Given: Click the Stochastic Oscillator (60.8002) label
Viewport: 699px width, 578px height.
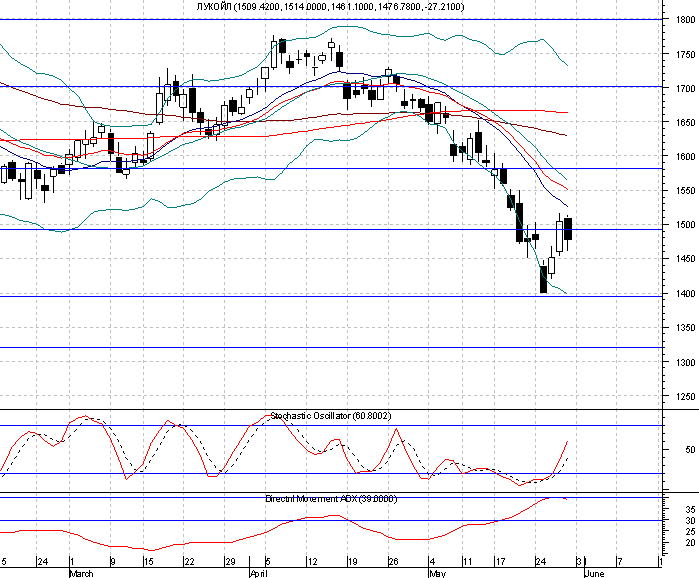Looking at the screenshot, I should pos(331,416).
